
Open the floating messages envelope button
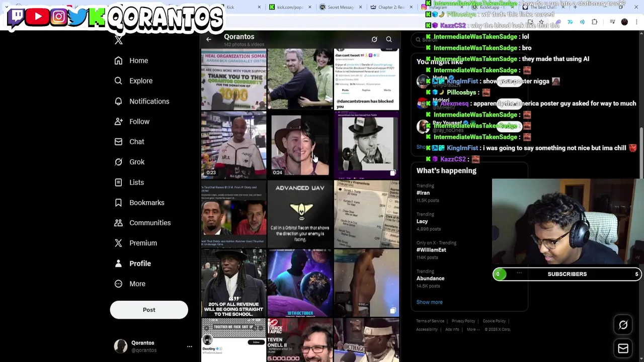[623, 348]
